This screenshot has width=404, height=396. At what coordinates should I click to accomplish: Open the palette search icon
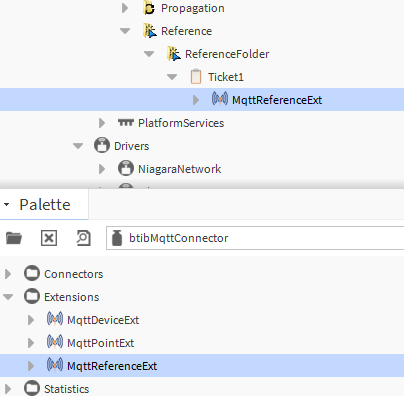pyautogui.click(x=83, y=238)
